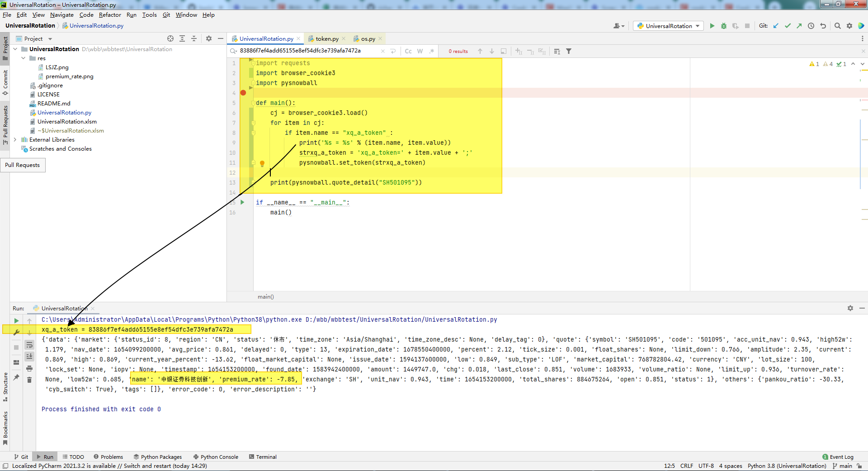Open the UniversalRotation run configuration dropdown
The image size is (868, 471).
click(x=669, y=26)
